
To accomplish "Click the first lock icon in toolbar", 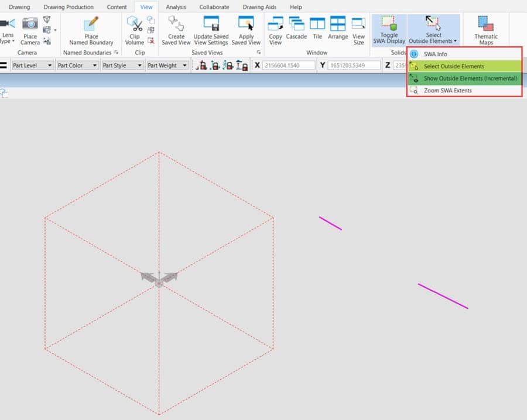I will point(201,66).
